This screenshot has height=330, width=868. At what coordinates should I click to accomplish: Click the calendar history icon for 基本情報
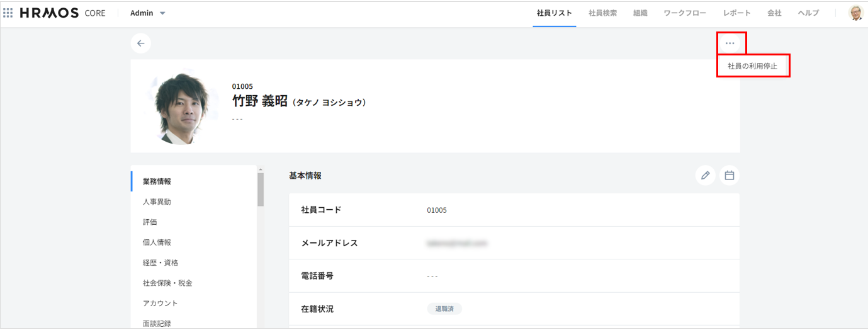pyautogui.click(x=730, y=176)
